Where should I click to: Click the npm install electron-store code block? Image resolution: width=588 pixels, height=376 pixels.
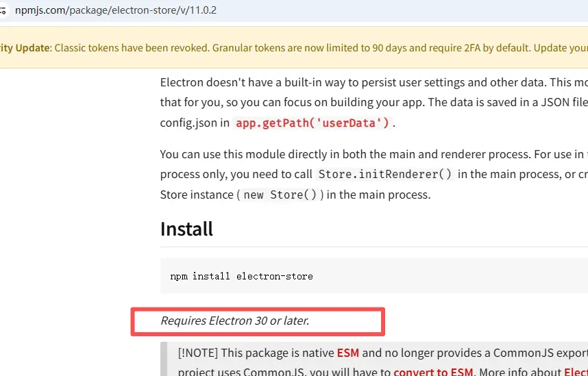point(241,277)
